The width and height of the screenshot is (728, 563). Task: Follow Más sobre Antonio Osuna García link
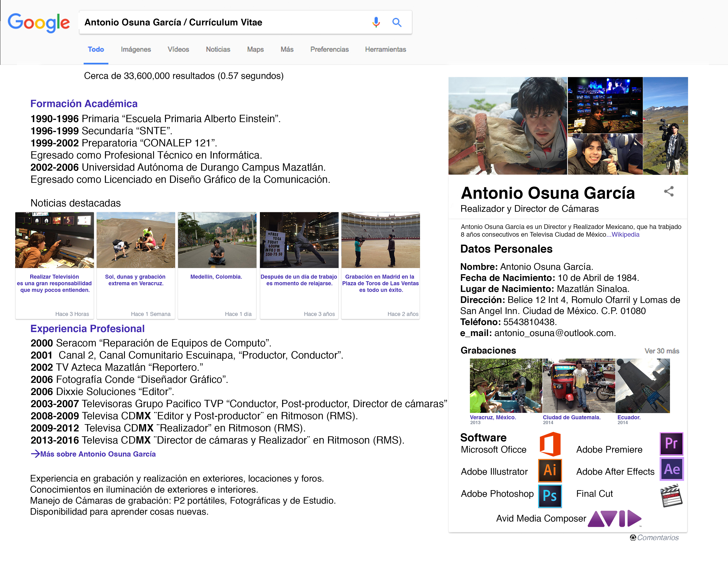tap(98, 454)
